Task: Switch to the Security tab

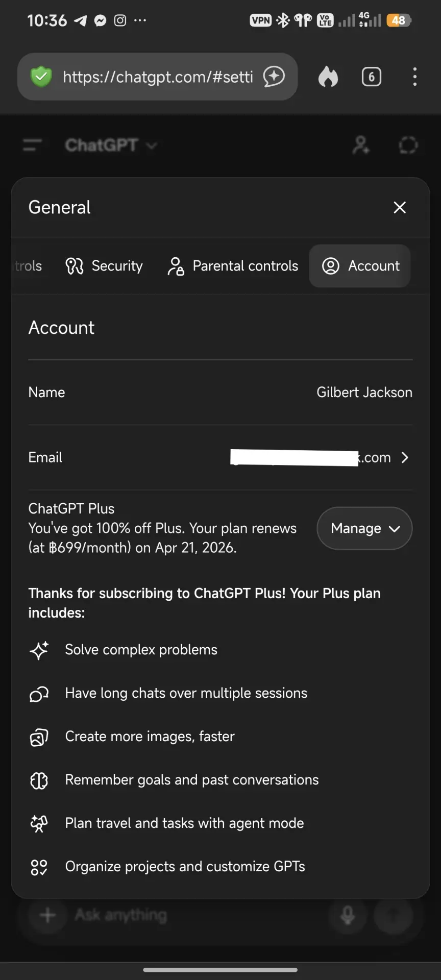Action: click(104, 266)
